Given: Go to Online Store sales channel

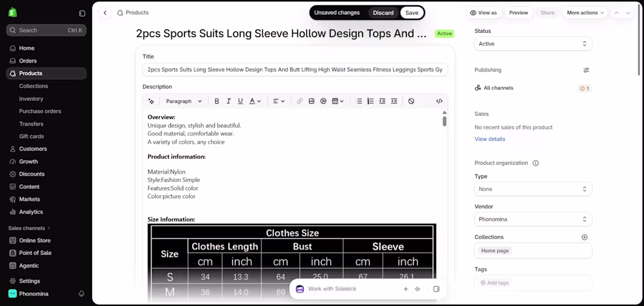Looking at the screenshot, I should tap(35, 240).
